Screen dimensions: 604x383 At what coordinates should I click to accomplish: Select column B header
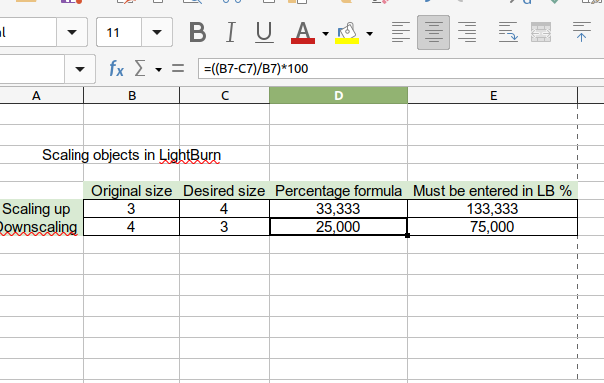point(132,96)
